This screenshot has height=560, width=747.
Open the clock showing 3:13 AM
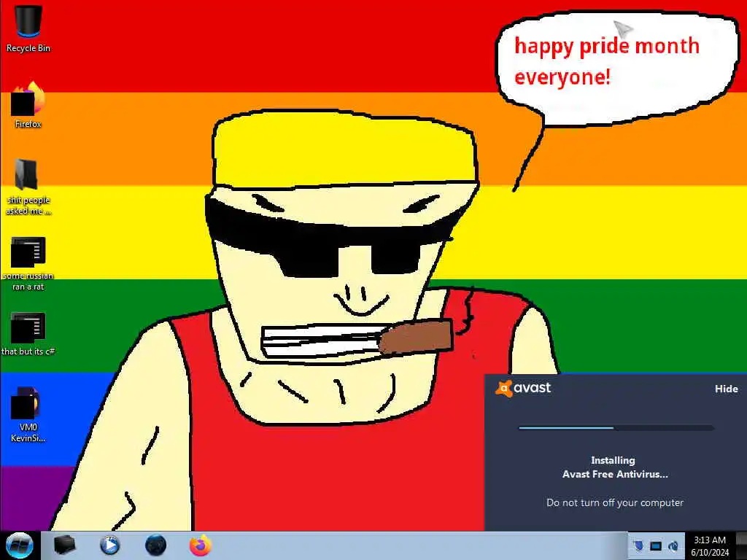click(x=710, y=545)
